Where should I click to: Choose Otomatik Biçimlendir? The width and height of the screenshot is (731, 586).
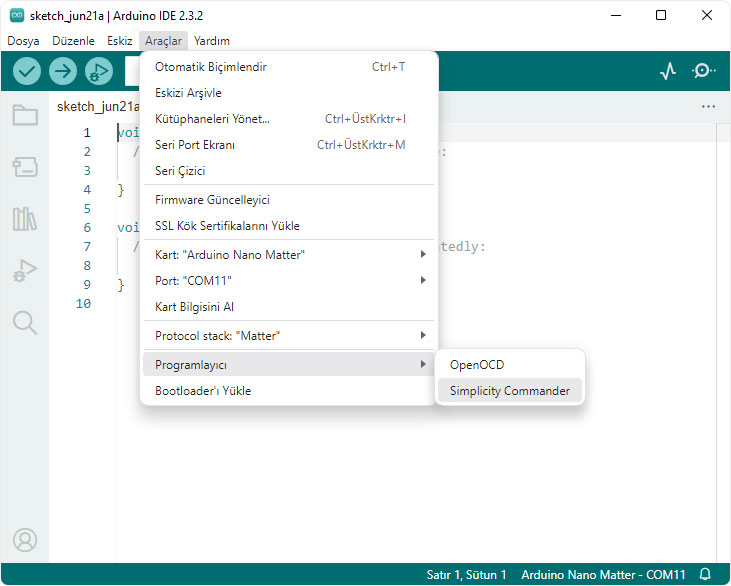click(289, 67)
